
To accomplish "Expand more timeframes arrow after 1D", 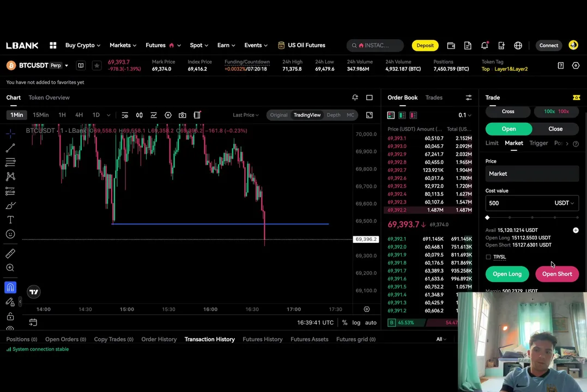I will [108, 115].
